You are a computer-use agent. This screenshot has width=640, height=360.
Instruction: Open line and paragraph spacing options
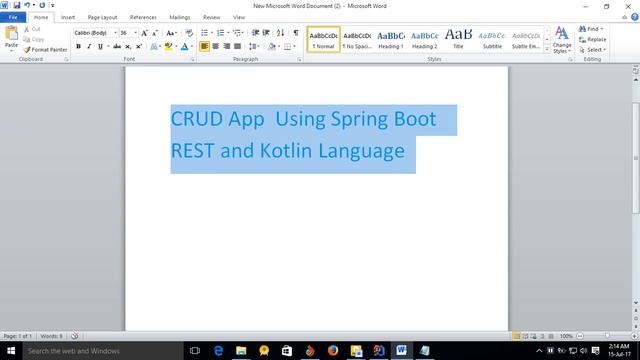[254, 46]
